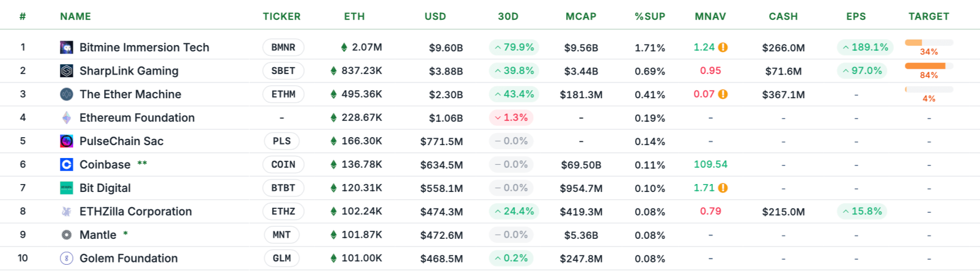The height and width of the screenshot is (271, 980).
Task: Open the Mantle name link
Action: [x=98, y=235]
